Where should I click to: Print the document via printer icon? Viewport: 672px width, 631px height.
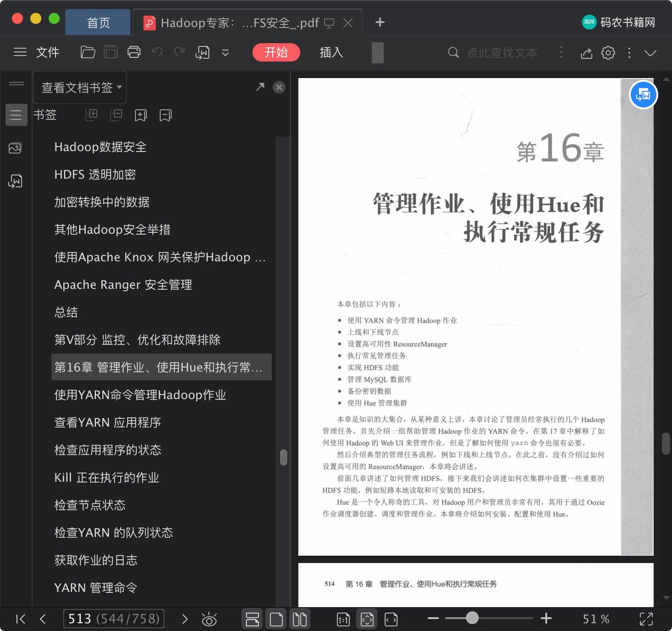pos(134,52)
